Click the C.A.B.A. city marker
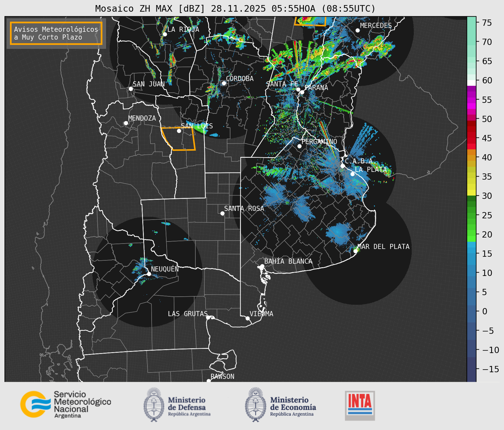 tap(343, 166)
